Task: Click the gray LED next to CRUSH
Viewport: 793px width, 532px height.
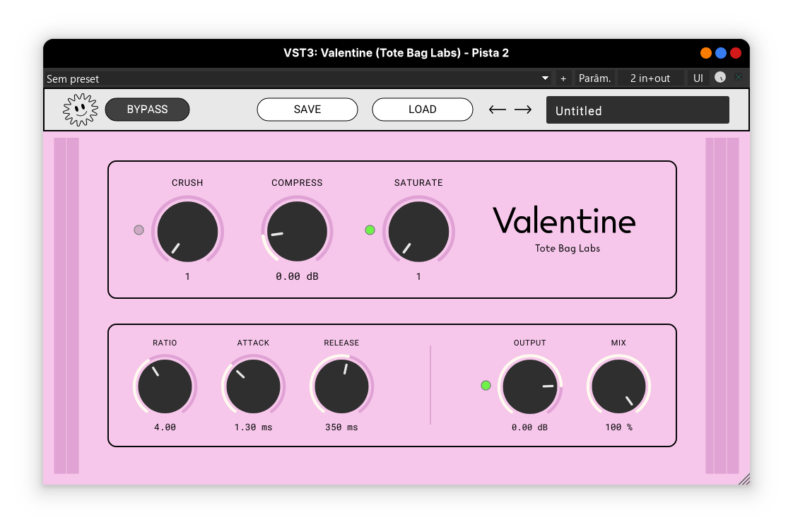Action: click(x=139, y=230)
